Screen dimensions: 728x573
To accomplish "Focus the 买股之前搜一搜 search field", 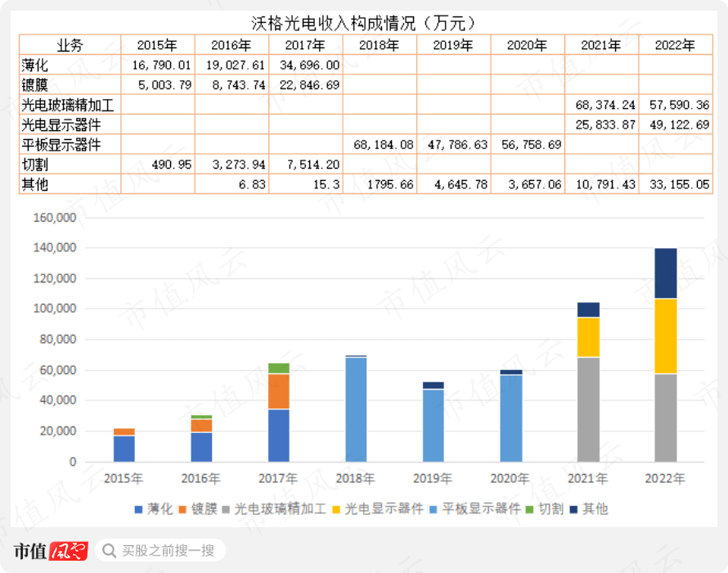I will click(x=160, y=551).
